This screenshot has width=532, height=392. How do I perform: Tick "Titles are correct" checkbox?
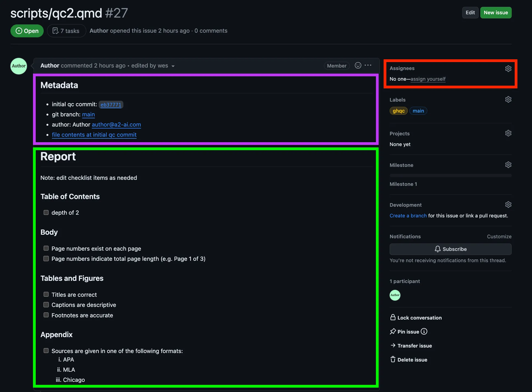tap(46, 294)
